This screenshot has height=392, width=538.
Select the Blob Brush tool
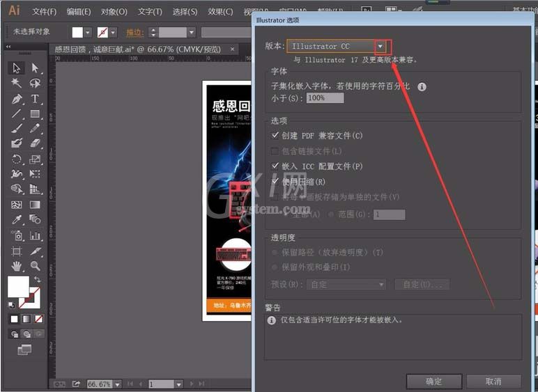[16, 143]
